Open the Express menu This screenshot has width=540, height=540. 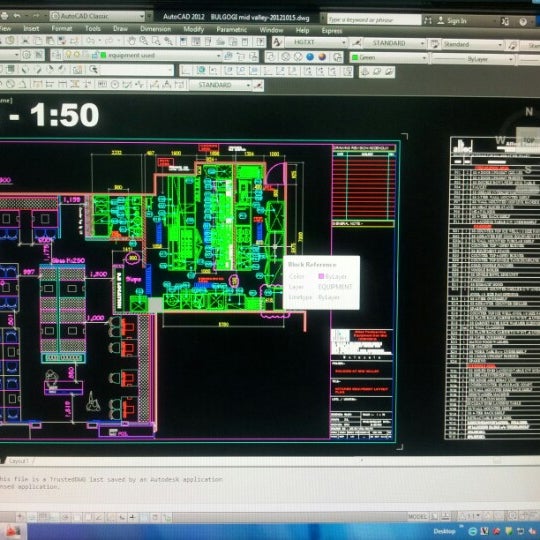(x=332, y=31)
